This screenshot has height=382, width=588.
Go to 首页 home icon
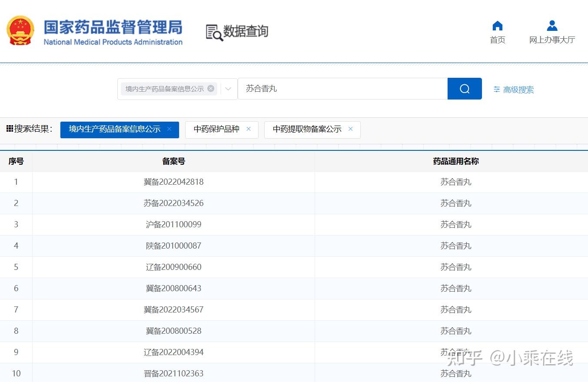tap(498, 26)
